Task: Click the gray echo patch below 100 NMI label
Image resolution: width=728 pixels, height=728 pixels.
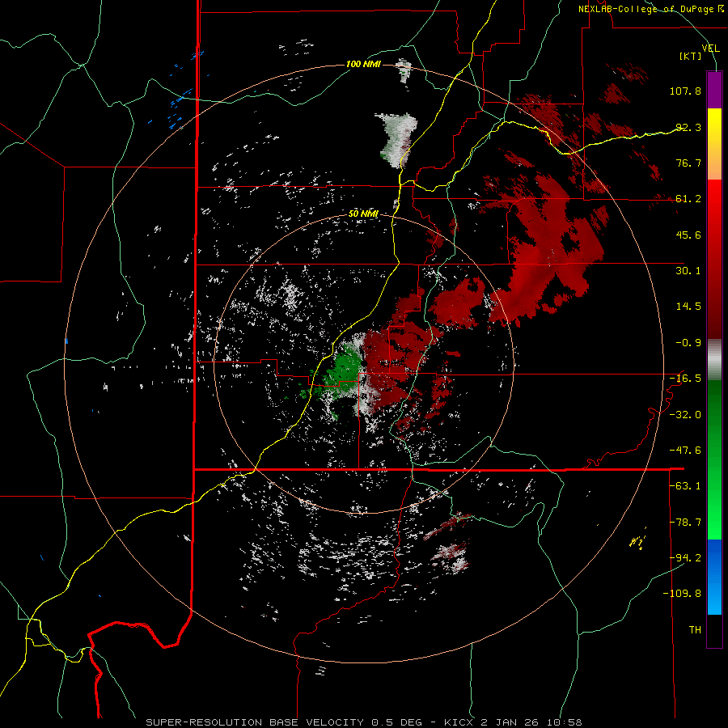Action: pyautogui.click(x=398, y=138)
